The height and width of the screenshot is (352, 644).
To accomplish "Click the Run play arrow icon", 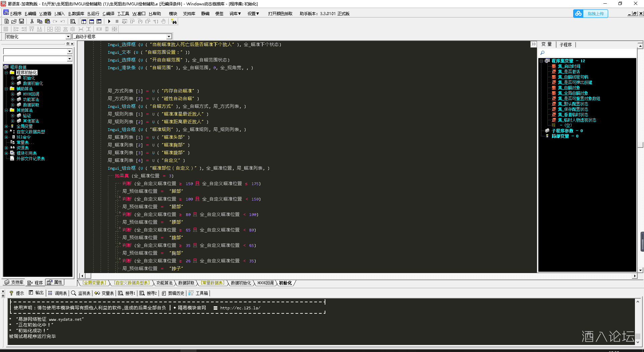I will tap(109, 21).
